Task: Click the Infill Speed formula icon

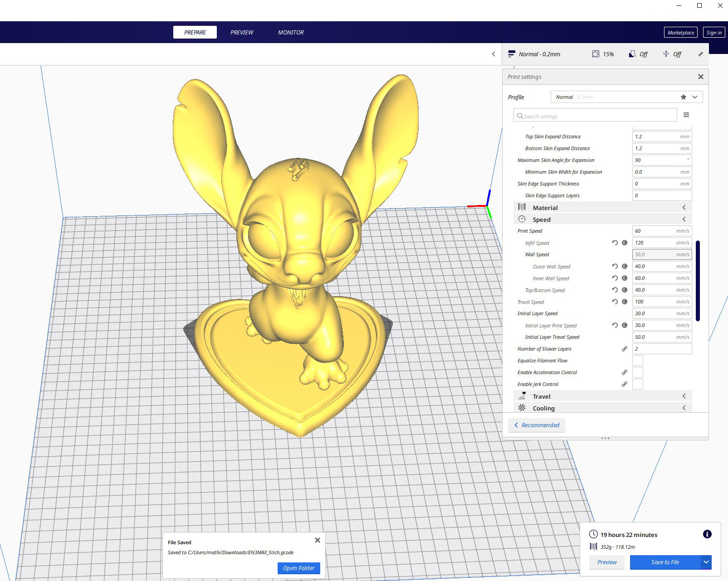Action: coord(625,243)
